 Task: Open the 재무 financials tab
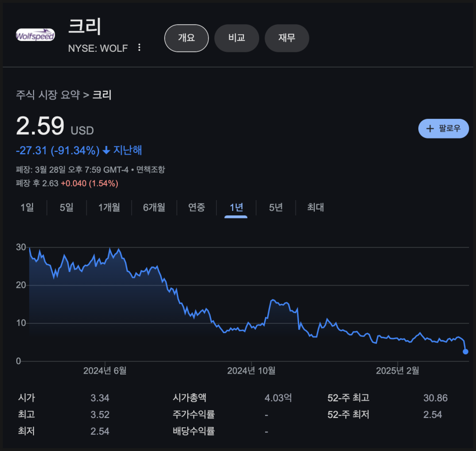[x=287, y=38]
